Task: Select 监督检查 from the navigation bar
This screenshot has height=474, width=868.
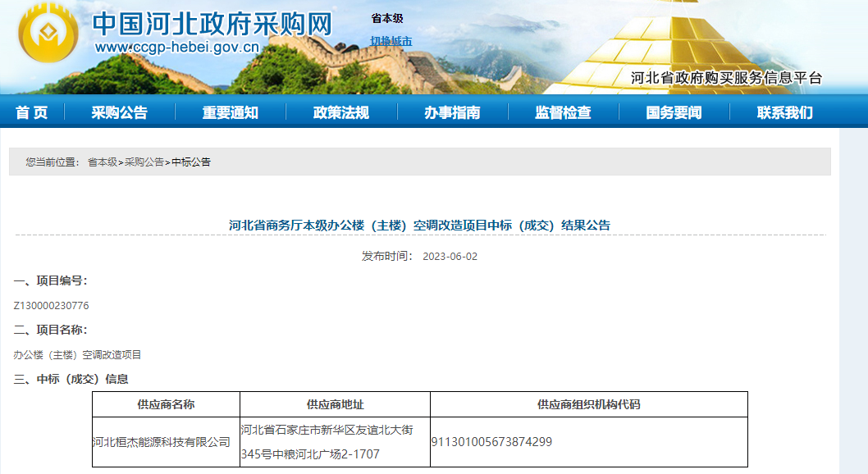Action: coord(563,112)
